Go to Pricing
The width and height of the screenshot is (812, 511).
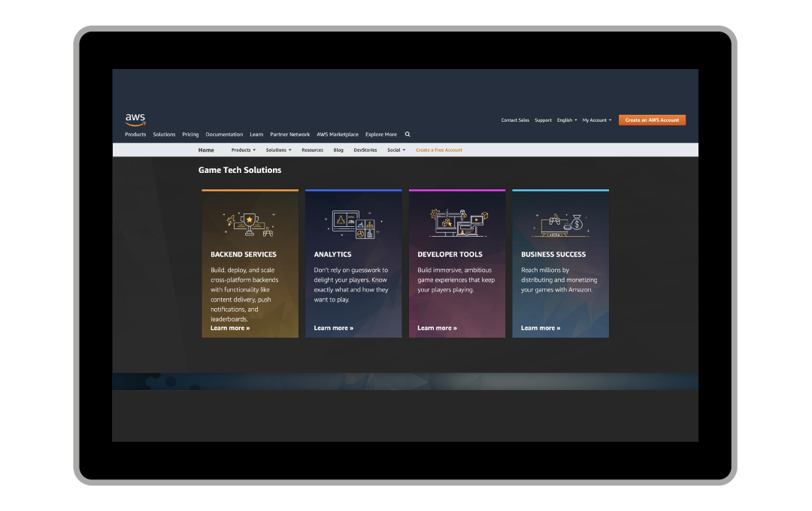point(190,135)
